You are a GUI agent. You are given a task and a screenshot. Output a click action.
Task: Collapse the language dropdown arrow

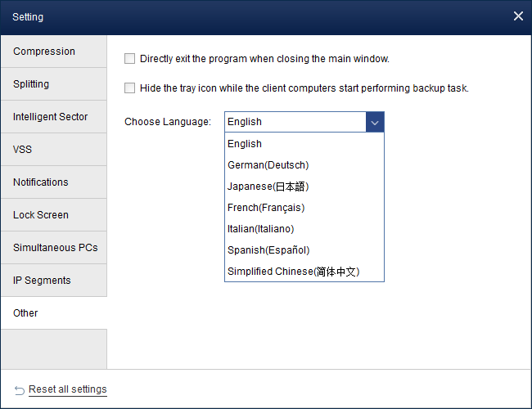(x=375, y=122)
